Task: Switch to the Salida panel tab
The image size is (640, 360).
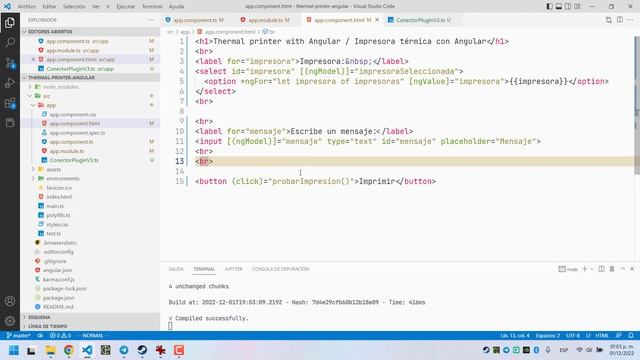Action: [x=176, y=269]
